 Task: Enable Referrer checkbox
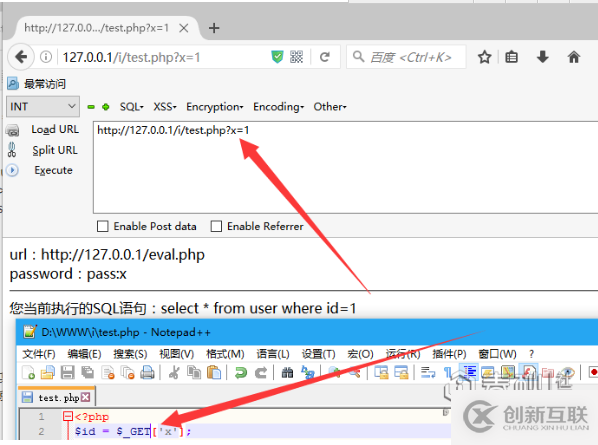click(216, 226)
